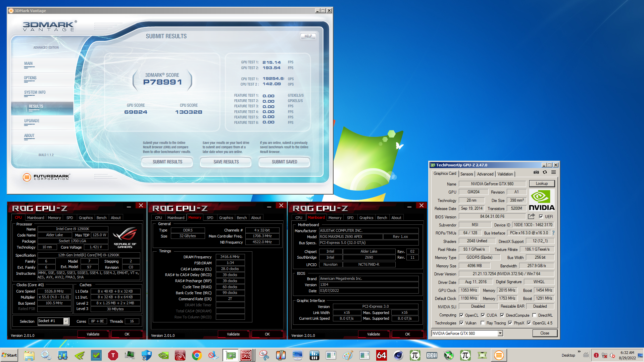Click the Close button in GPU-Z
The height and width of the screenshot is (362, 644).
coord(545,333)
